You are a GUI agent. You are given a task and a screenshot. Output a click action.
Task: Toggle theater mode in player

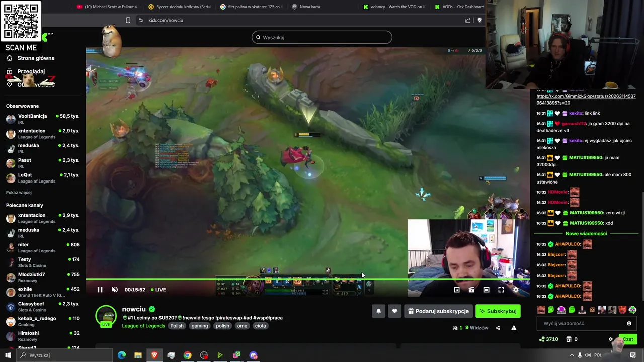(486, 290)
